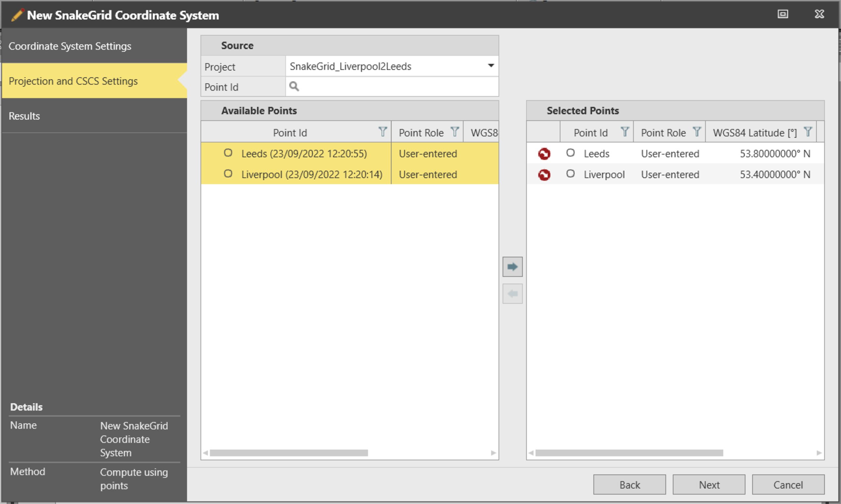This screenshot has width=841, height=504.
Task: Click the Available Points panel header
Action: (x=350, y=110)
